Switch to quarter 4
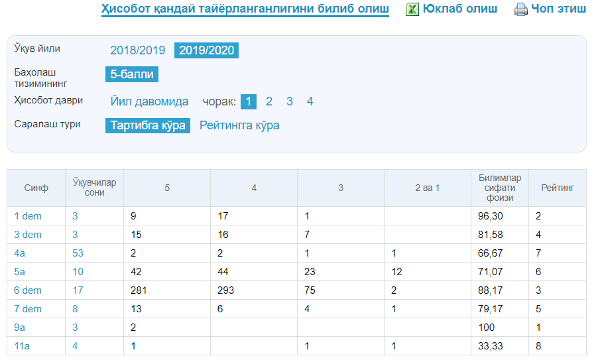Screen dimensions: 600x364 pos(310,101)
